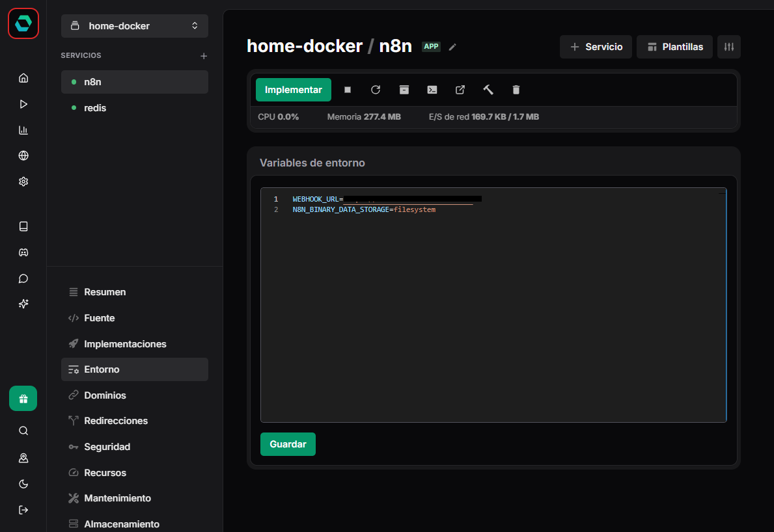Open the home dashboard icon in sidebar
Viewport: 774px width, 532px height.
23,78
